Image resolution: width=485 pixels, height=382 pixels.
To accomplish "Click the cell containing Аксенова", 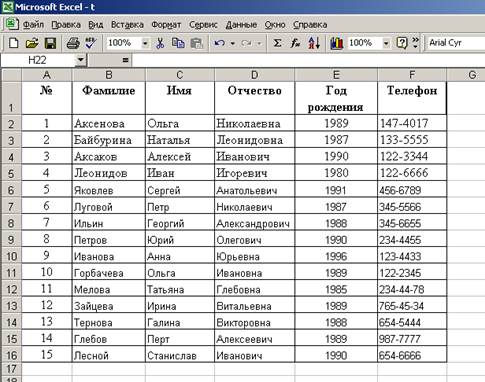I will click(109, 124).
